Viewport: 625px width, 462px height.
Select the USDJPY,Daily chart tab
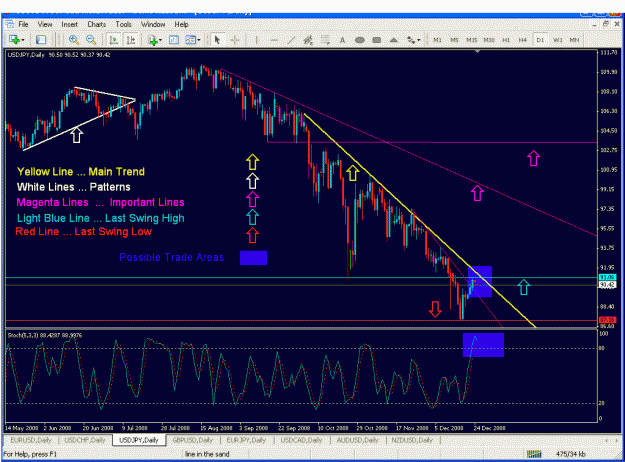pos(139,440)
